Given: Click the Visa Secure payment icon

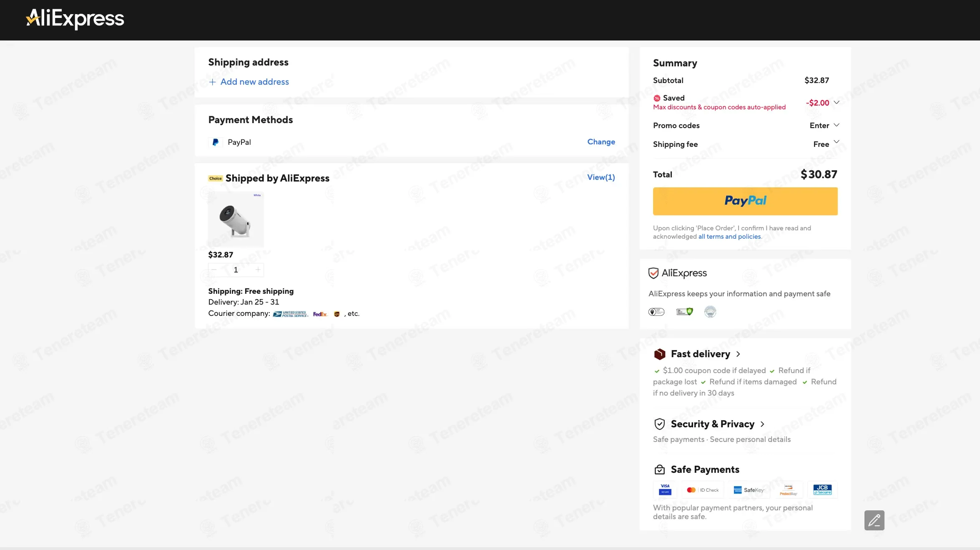Looking at the screenshot, I should point(665,490).
